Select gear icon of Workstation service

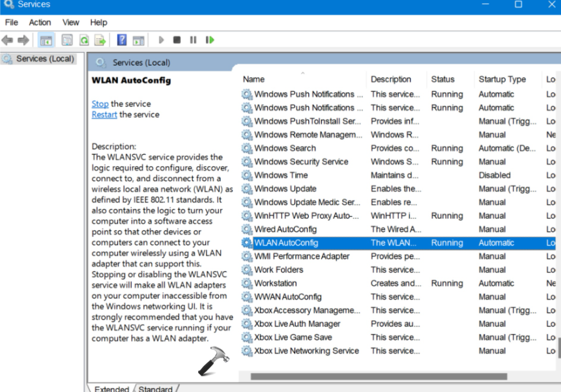point(246,283)
